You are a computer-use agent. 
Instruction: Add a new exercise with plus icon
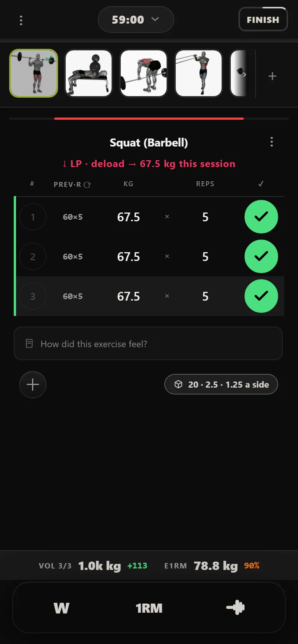(x=272, y=76)
